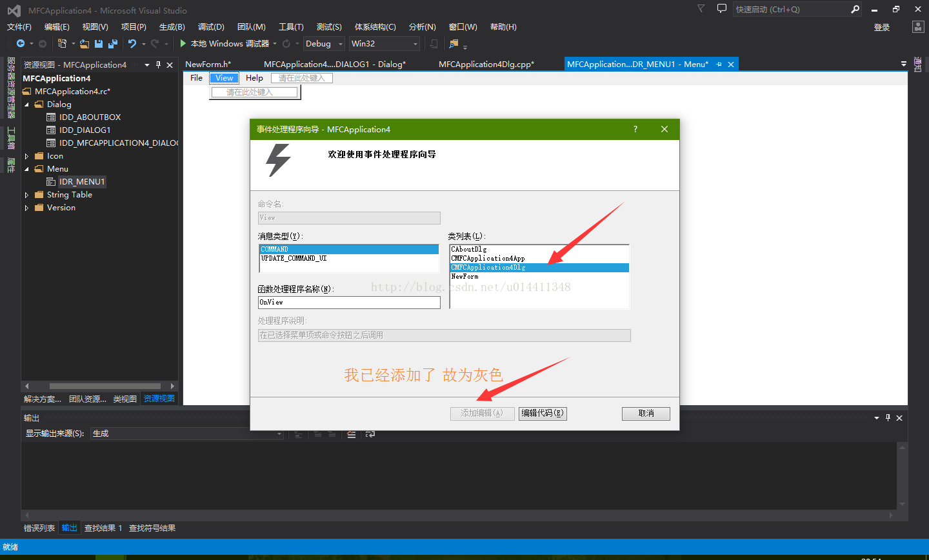Click the Clear All icon in the Output toolbar

pyautogui.click(x=352, y=434)
